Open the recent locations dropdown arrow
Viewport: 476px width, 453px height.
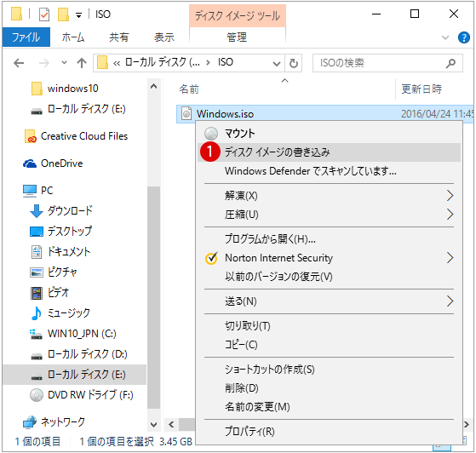64,63
